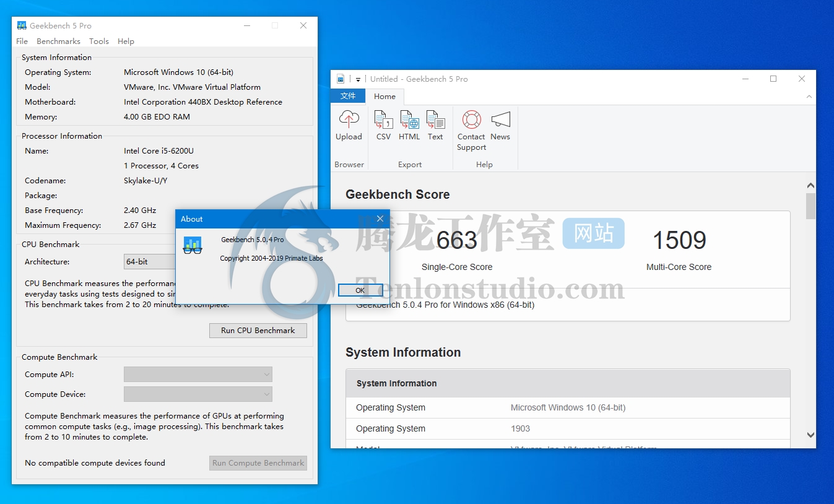Open the Tools menu
This screenshot has height=504, width=834.
tap(99, 41)
